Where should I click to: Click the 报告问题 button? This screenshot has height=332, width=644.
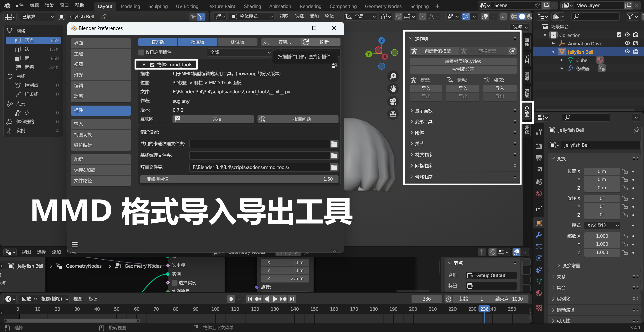click(298, 119)
